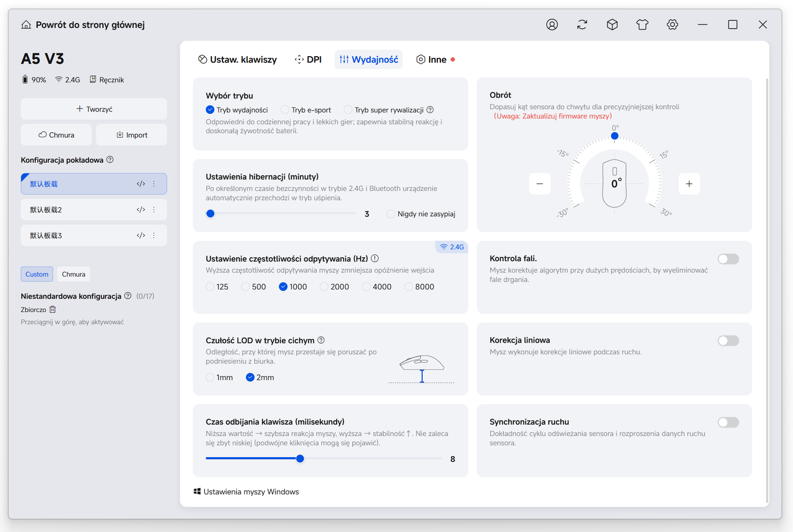Toggle Korekcja liniowa switch
The height and width of the screenshot is (532, 793).
click(728, 341)
